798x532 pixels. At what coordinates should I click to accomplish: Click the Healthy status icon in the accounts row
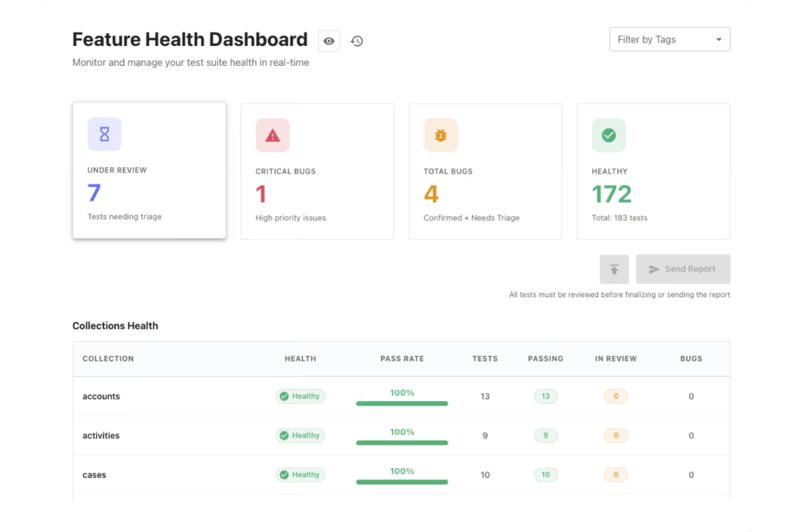(x=284, y=396)
